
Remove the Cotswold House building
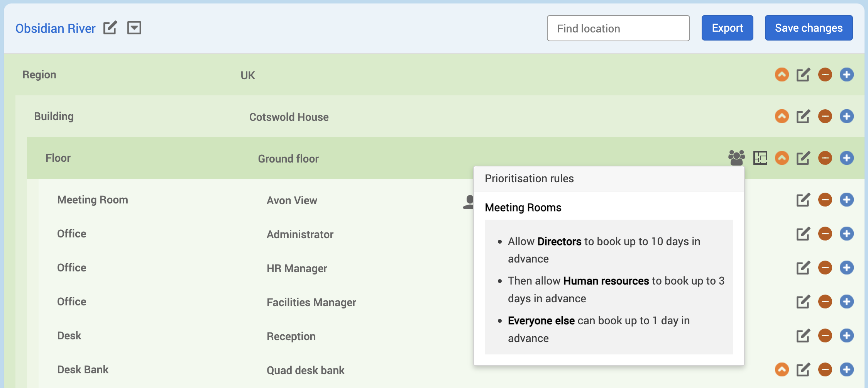[x=825, y=116]
